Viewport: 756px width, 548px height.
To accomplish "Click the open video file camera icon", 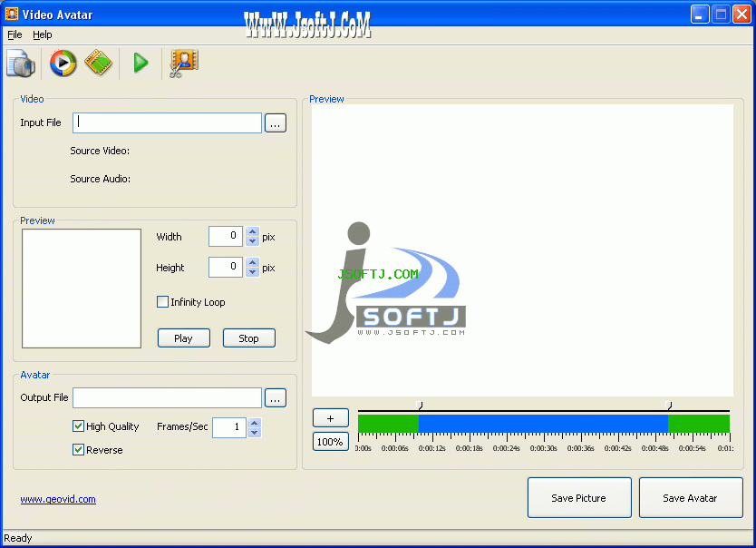I will tap(21, 64).
